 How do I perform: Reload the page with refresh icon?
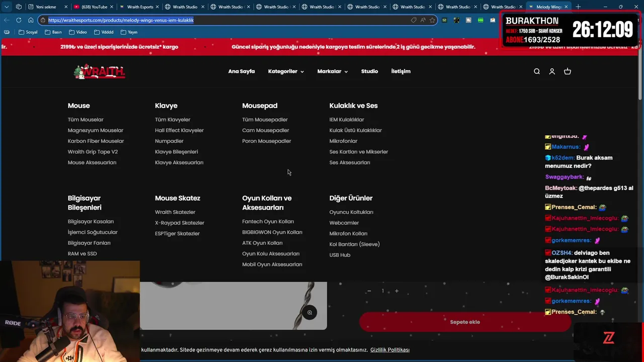click(19, 20)
